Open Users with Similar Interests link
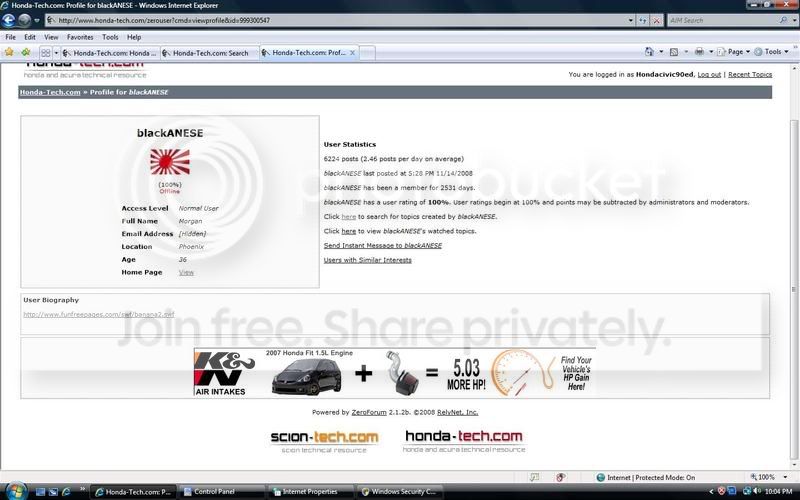This screenshot has height=500, width=800. point(367,260)
